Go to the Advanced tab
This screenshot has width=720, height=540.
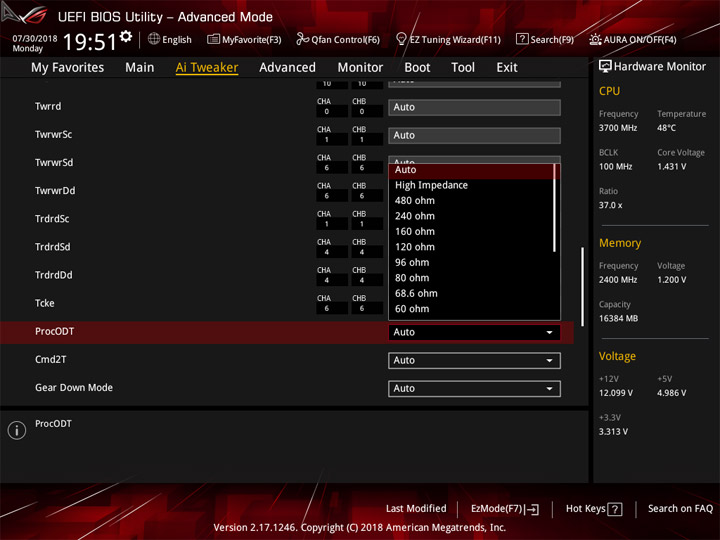click(x=287, y=68)
